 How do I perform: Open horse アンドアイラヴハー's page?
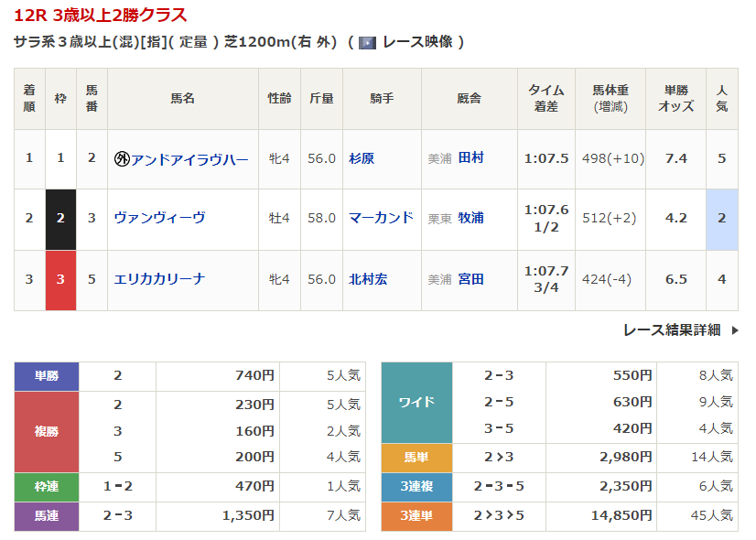pyautogui.click(x=189, y=158)
